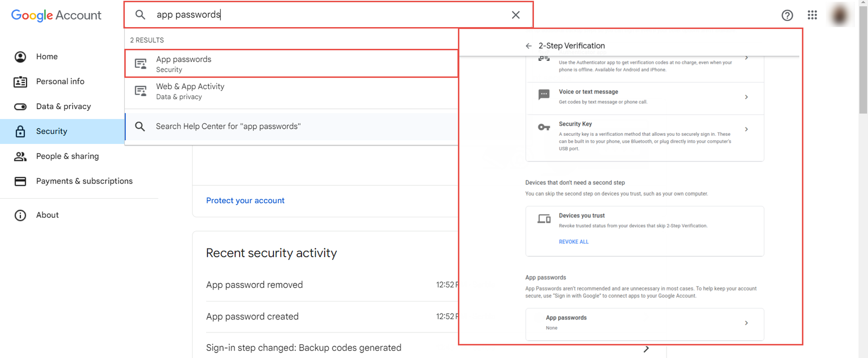Click the Google Help question mark icon
Screen dimensions: 868x358
click(x=787, y=15)
